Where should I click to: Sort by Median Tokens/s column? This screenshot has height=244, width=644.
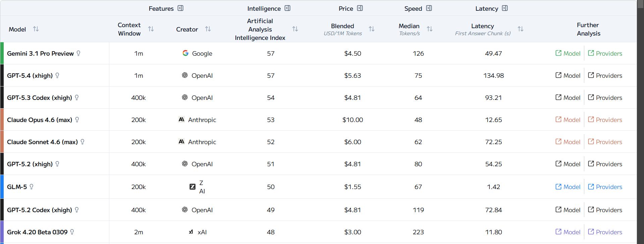pos(430,29)
